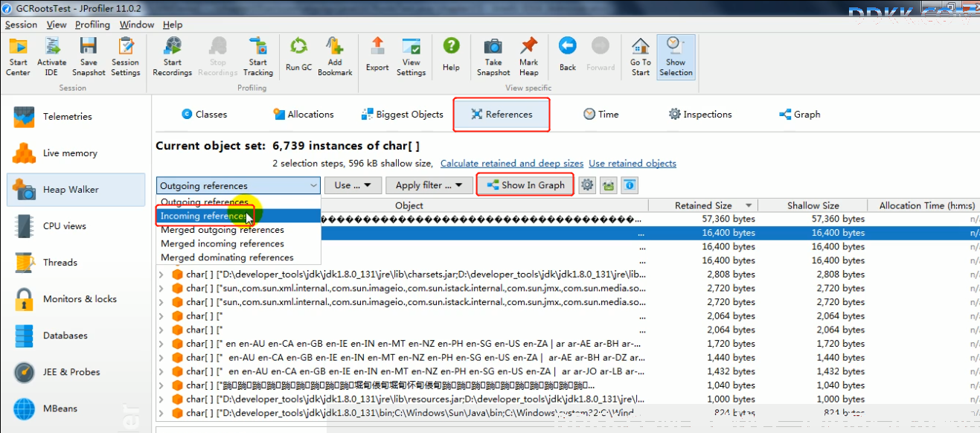Switch to the Biggest Objects tab

pos(402,115)
